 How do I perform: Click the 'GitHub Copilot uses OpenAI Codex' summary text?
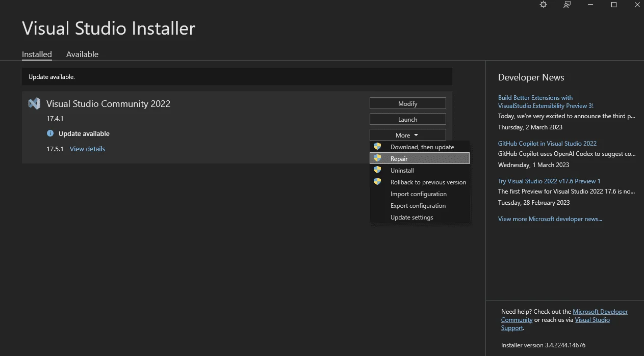coord(566,153)
